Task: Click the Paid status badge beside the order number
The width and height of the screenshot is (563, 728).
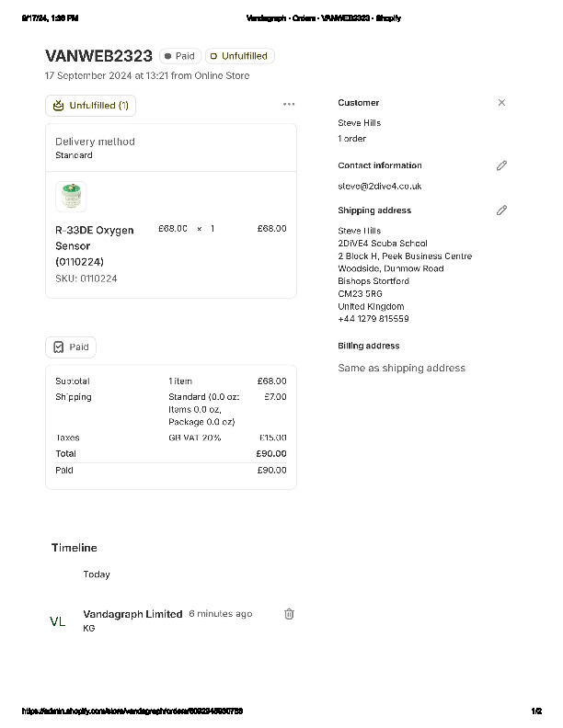Action: [x=179, y=56]
